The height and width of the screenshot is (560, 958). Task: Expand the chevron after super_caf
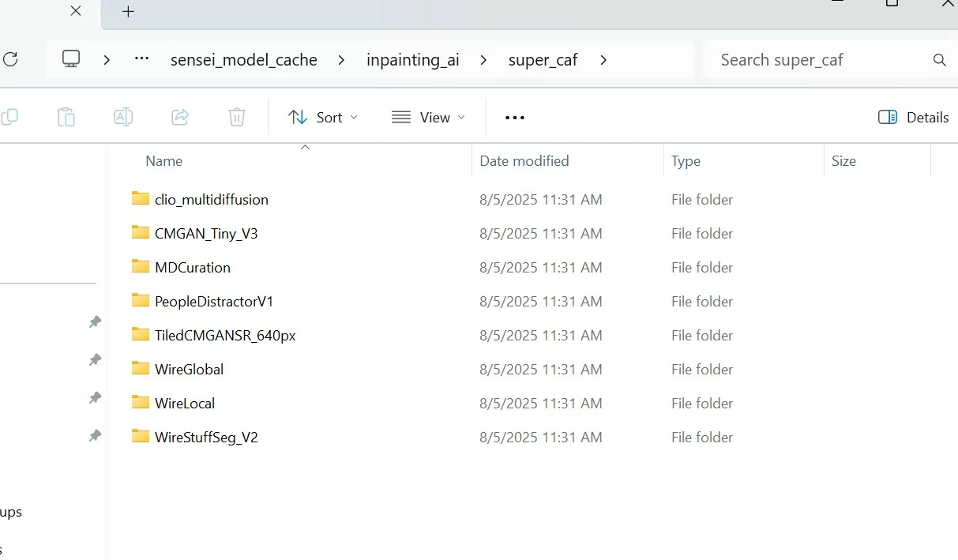pyautogui.click(x=603, y=60)
